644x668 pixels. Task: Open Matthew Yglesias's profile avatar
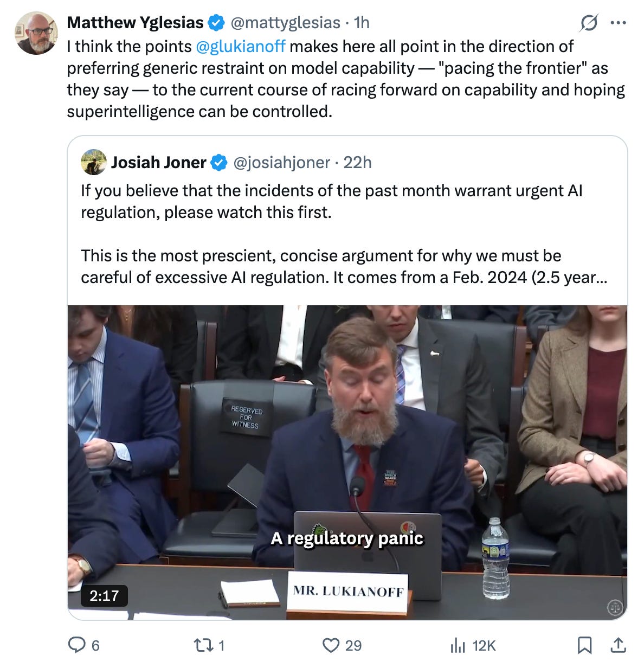pos(36,33)
